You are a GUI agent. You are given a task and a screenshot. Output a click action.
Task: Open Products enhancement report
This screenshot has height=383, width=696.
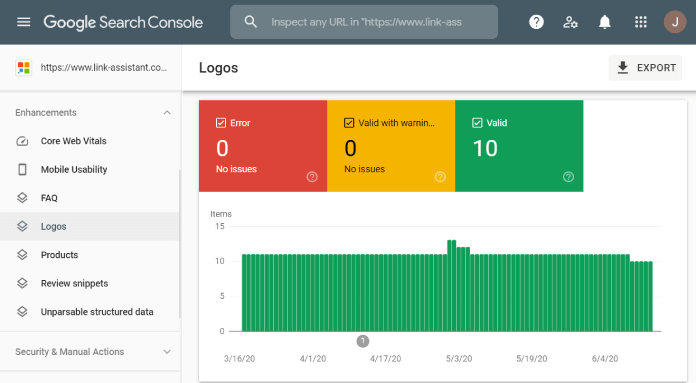pyautogui.click(x=90, y=255)
